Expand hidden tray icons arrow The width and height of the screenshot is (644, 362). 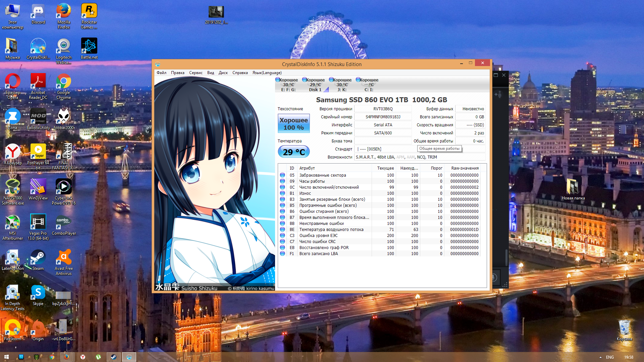coord(600,357)
